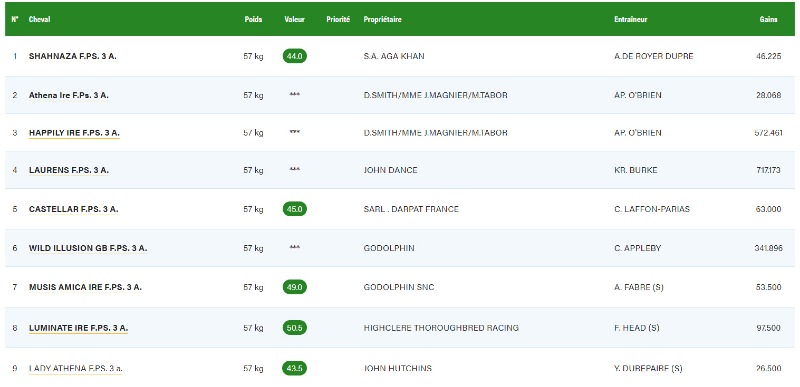Image resolution: width=800 pixels, height=387 pixels.
Task: Click CASTELLAR F.PS. 3 A. horse name
Action: pyautogui.click(x=73, y=209)
